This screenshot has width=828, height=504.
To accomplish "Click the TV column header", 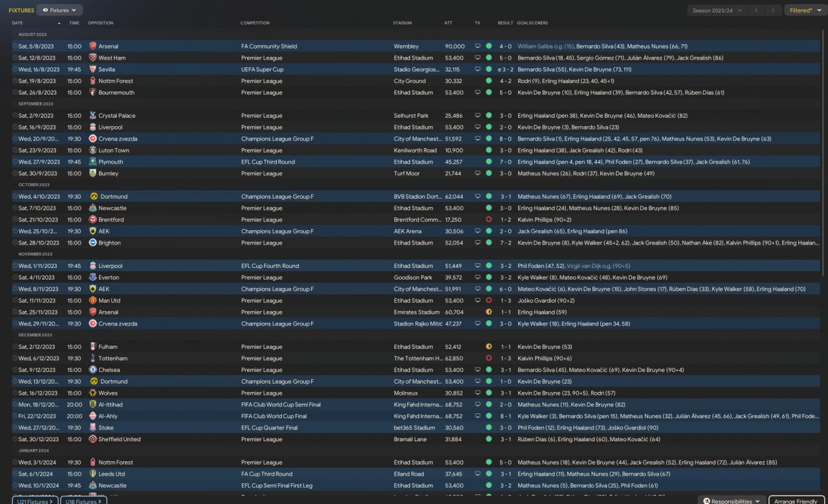I will 477,23.
